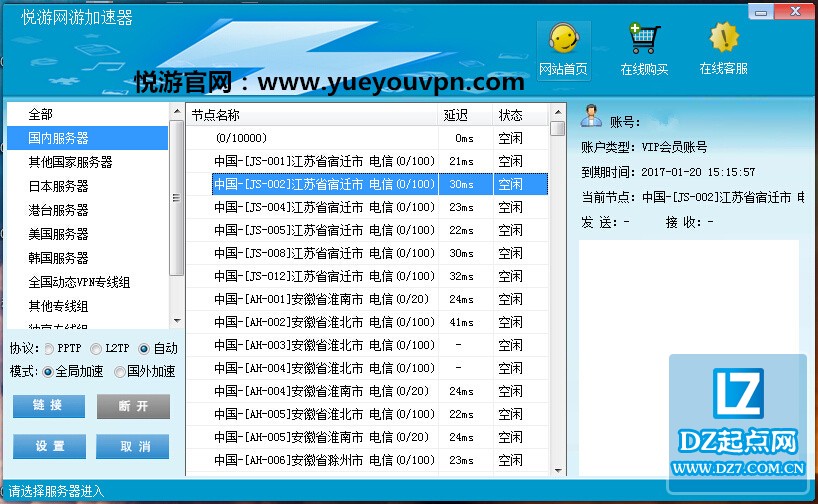818x504 pixels.
Task: Minimize the 悦游网游加速器 window
Action: click(761, 11)
